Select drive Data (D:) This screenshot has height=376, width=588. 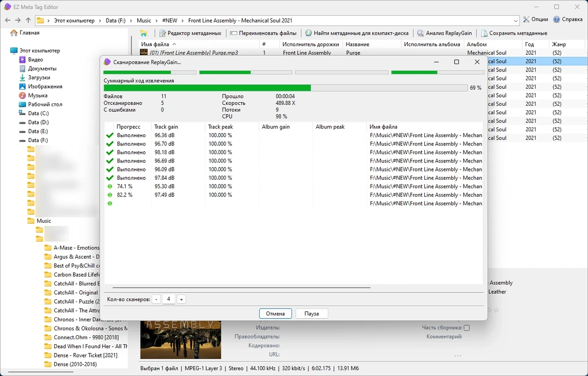point(34,122)
